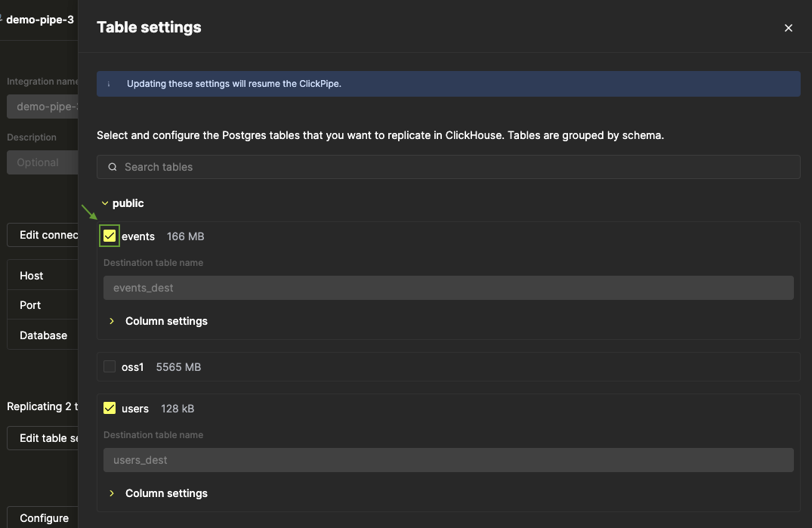812x528 pixels.
Task: Click the 128 kB size value
Action: 178,409
